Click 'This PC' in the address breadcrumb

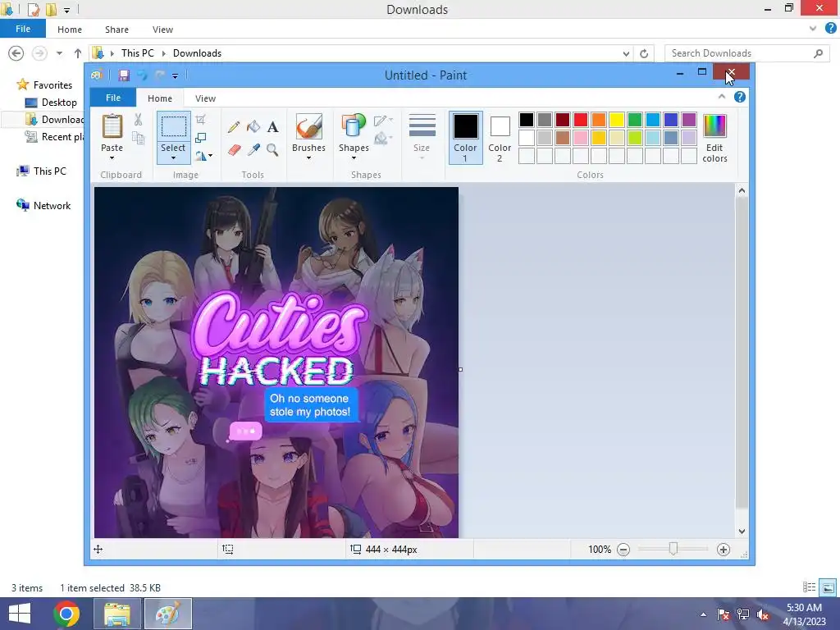137,53
